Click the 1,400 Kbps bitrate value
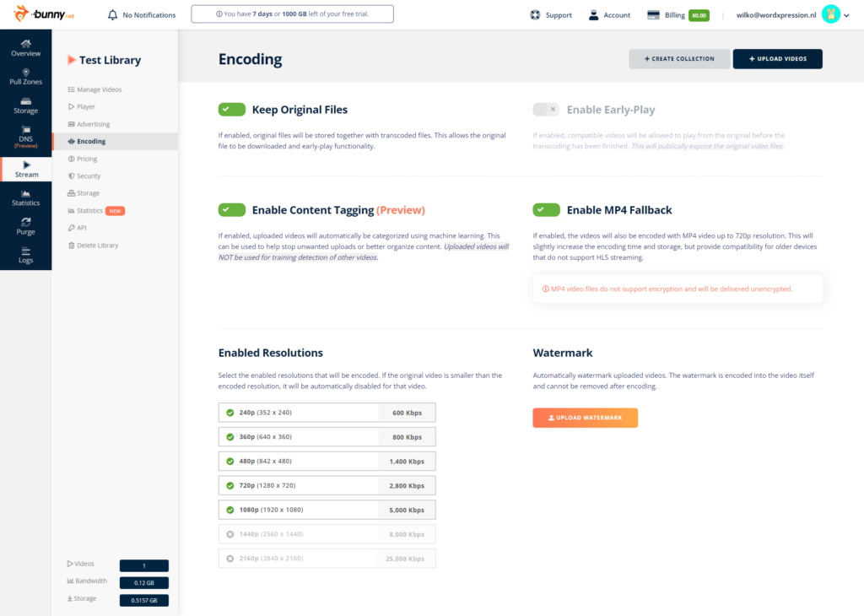 (407, 462)
